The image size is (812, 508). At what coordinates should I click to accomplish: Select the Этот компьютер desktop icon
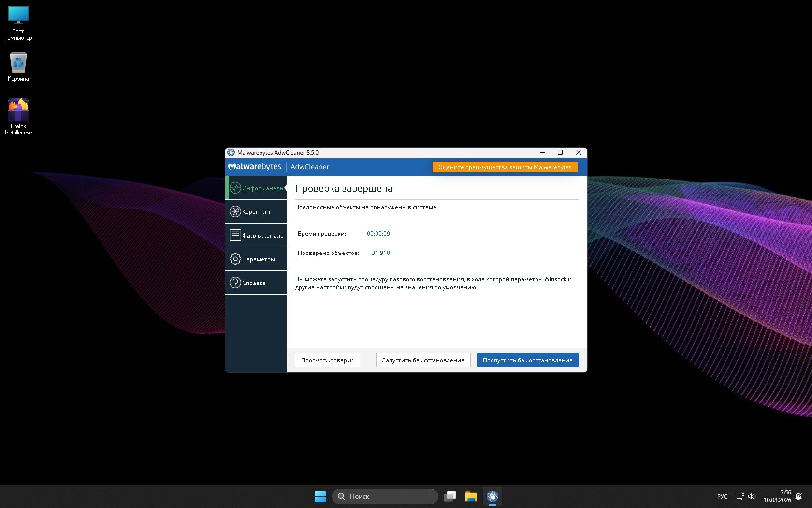[18, 23]
